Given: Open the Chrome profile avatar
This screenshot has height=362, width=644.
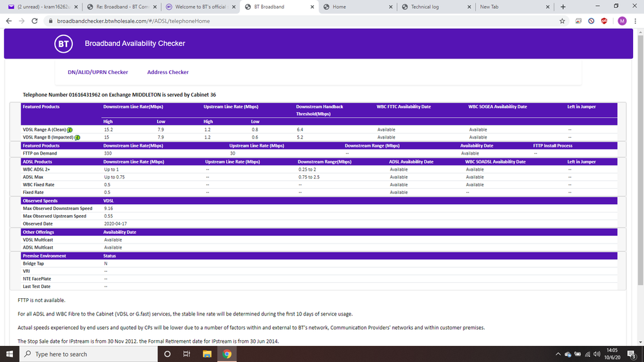Looking at the screenshot, I should click(x=621, y=21).
